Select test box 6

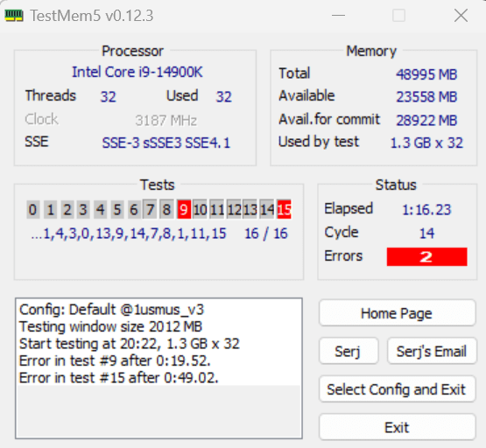pos(134,210)
